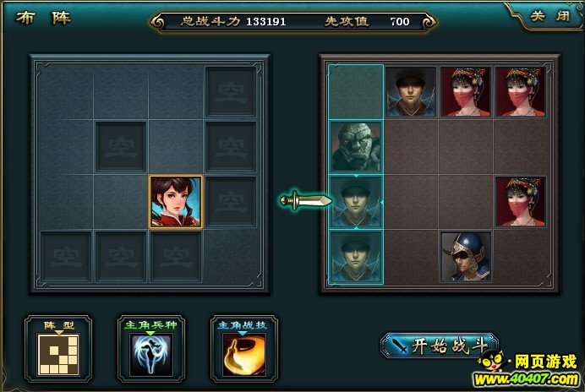Open the 主角兵种 winged figure icon
This screenshot has height=392, width=585.
point(151,354)
